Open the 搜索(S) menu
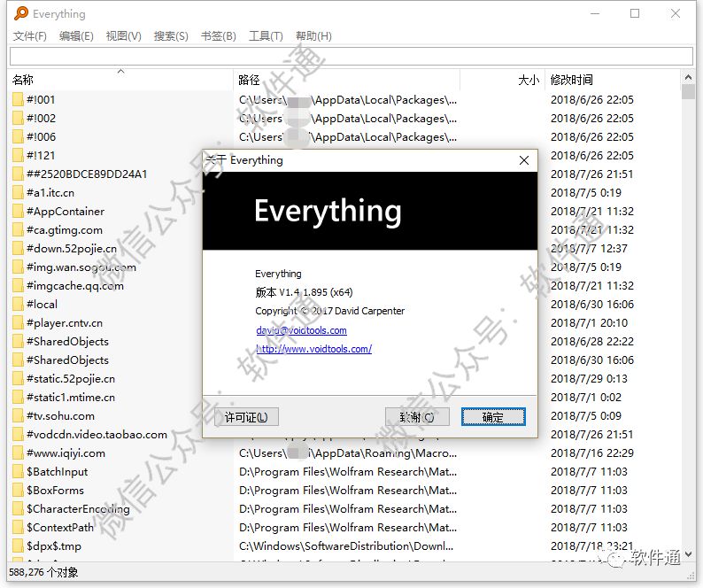Image resolution: width=703 pixels, height=588 pixels. pos(171,36)
